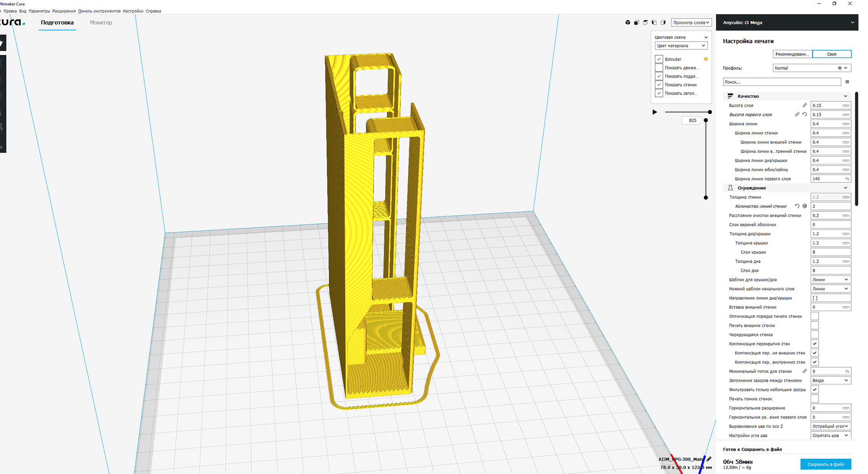
Task: Open the settings visibility hamburger menu
Action: coord(847,82)
